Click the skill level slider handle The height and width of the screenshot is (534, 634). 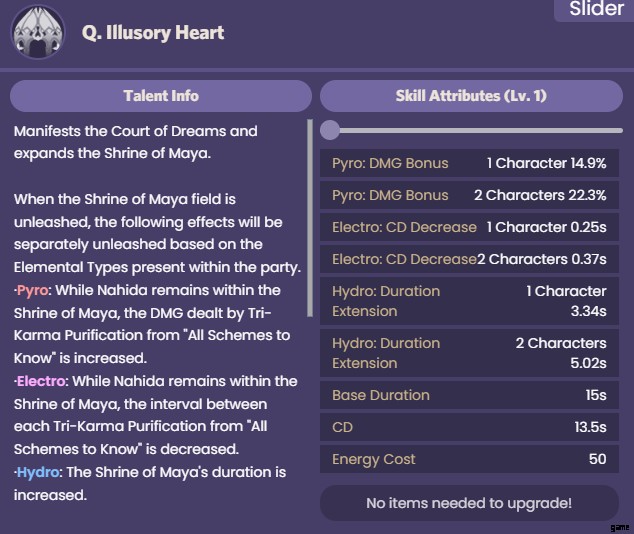pos(330,130)
